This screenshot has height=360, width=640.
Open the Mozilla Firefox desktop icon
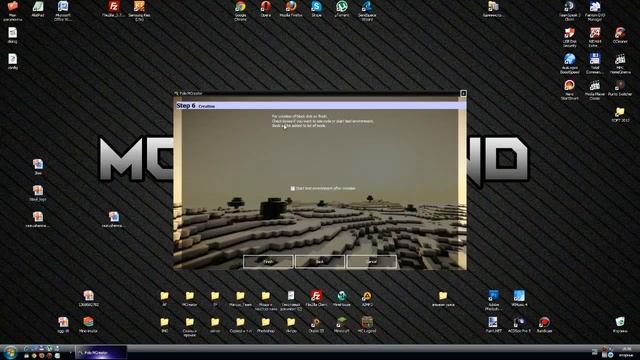pyautogui.click(x=291, y=9)
